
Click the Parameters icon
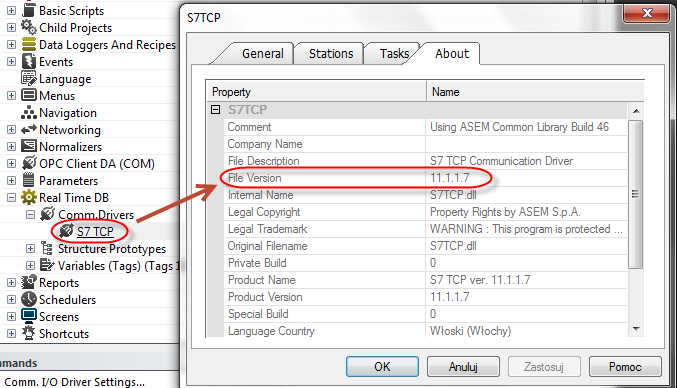click(x=28, y=180)
